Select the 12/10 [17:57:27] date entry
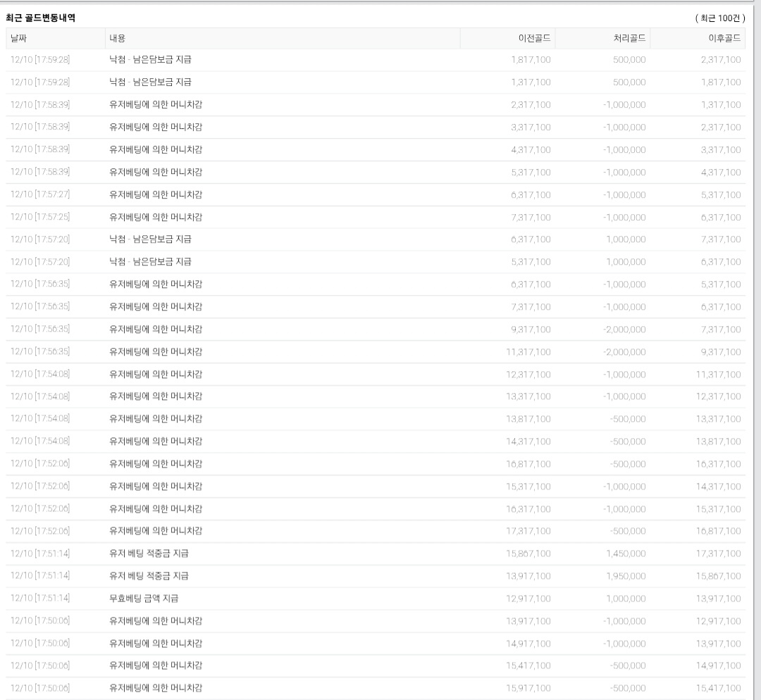This screenshot has height=700, width=761. [x=40, y=194]
